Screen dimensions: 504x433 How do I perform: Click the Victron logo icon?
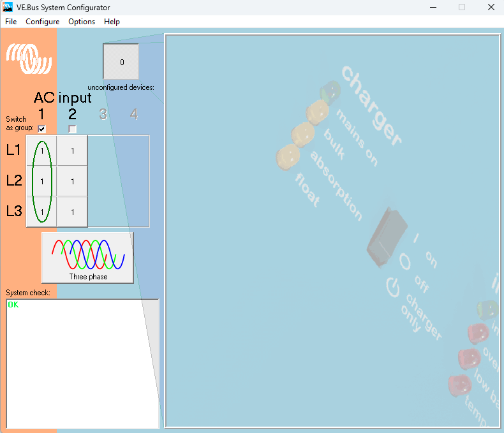pyautogui.click(x=29, y=59)
